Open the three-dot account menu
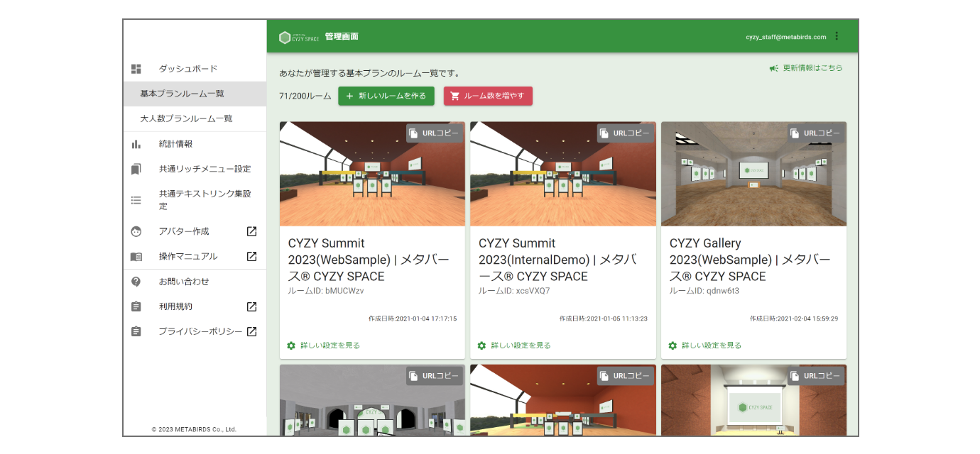 pos(836,36)
